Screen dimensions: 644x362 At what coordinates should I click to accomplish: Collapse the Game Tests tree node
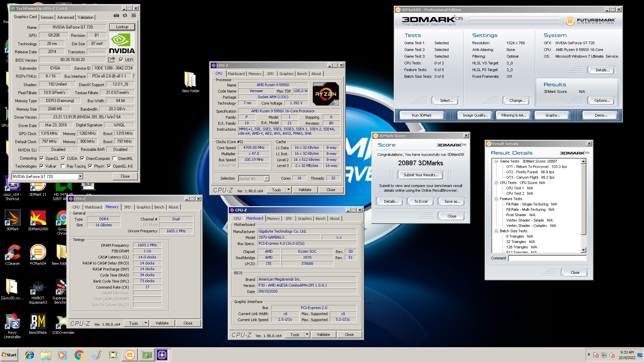[x=496, y=161]
